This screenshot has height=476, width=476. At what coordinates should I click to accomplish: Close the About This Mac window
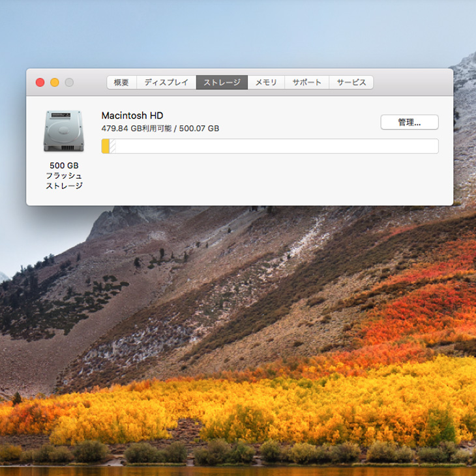coord(40,82)
